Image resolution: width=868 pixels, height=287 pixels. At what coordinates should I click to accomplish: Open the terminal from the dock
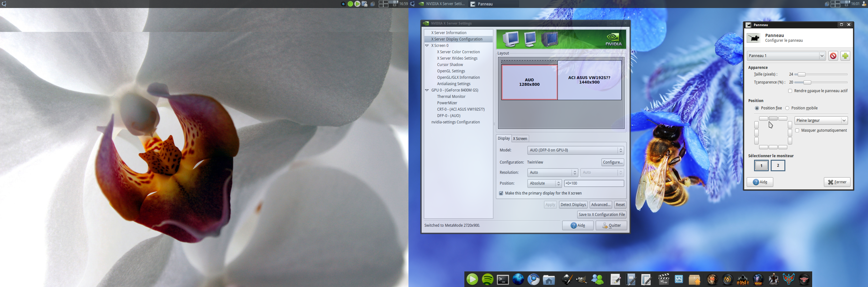pyautogui.click(x=503, y=280)
